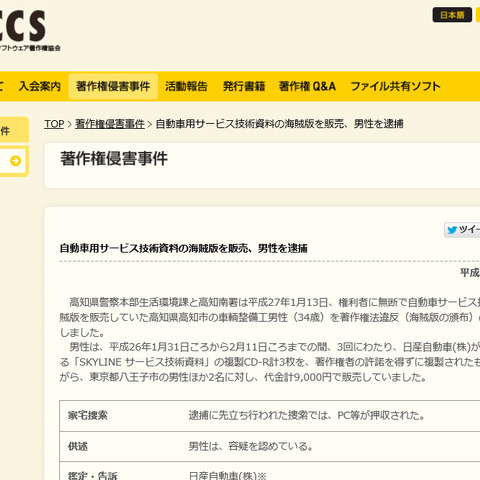
Task: Click the bold article title about 海賊版を販売
Action: (184, 248)
